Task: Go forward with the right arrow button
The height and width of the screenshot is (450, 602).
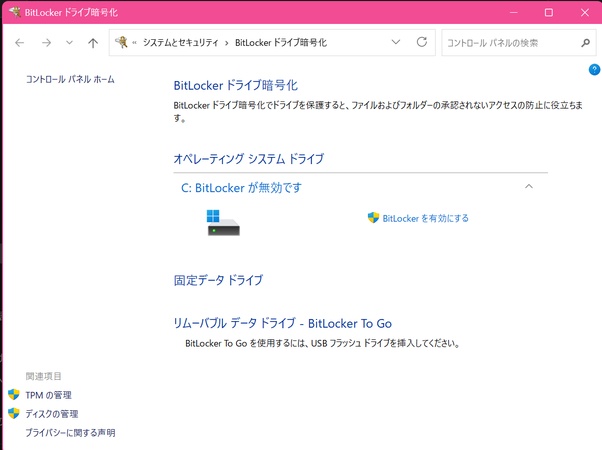Action: click(x=46, y=43)
